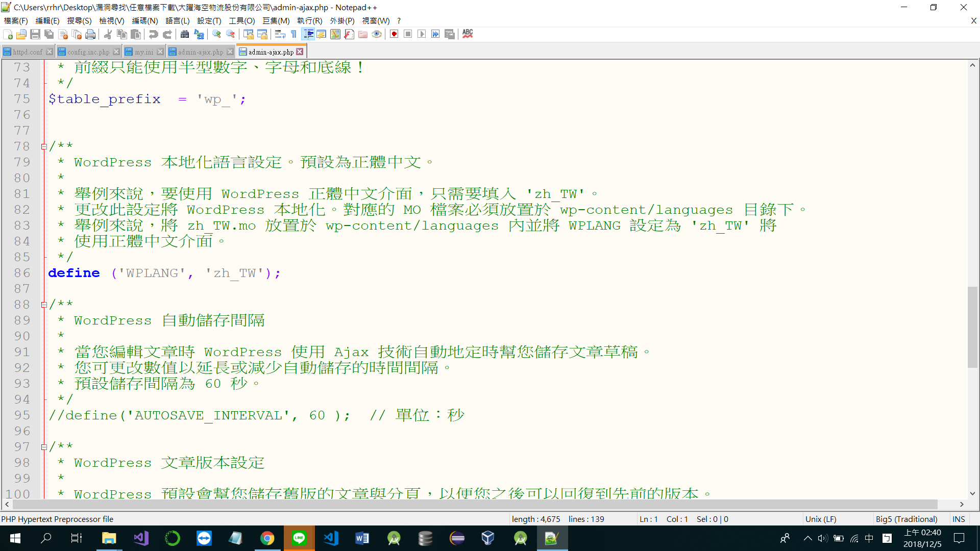Image resolution: width=980 pixels, height=551 pixels.
Task: Open Chrome from the taskbar
Action: pyautogui.click(x=267, y=538)
